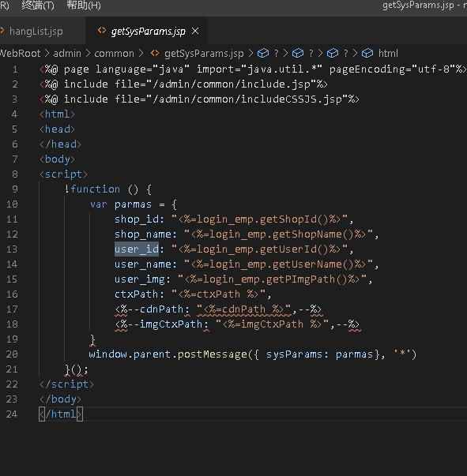This screenshot has height=476, width=467.
Task: Open the 终端(T) menu
Action: tap(38, 6)
